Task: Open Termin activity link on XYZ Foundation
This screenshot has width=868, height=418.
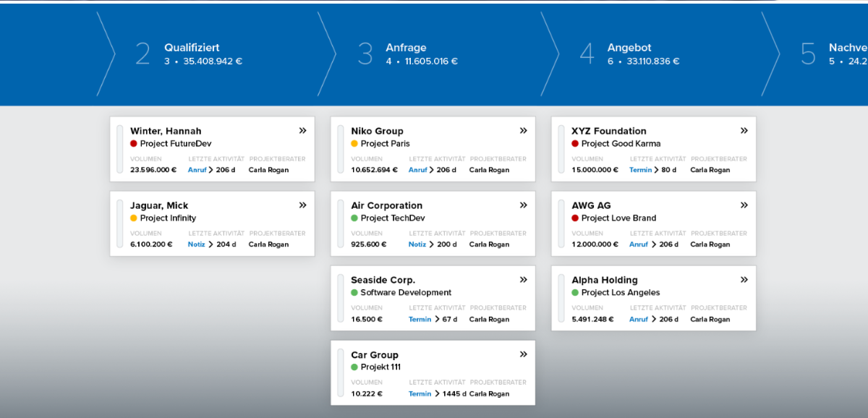Action: coord(640,170)
